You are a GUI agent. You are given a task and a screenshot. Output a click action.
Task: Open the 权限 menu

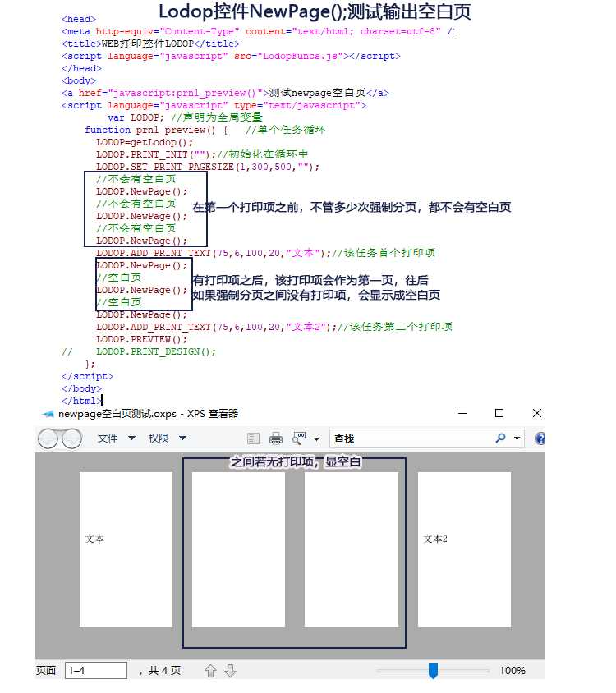(168, 438)
